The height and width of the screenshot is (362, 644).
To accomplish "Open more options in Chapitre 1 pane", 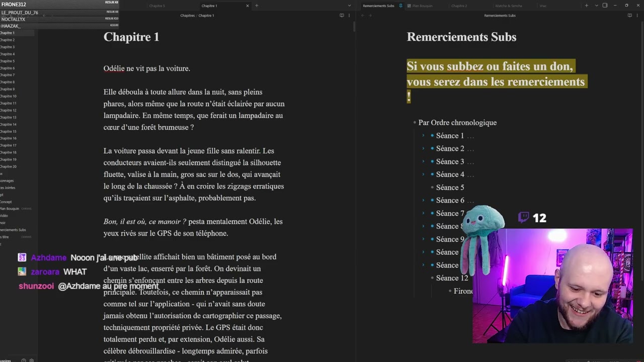I will coord(349,15).
